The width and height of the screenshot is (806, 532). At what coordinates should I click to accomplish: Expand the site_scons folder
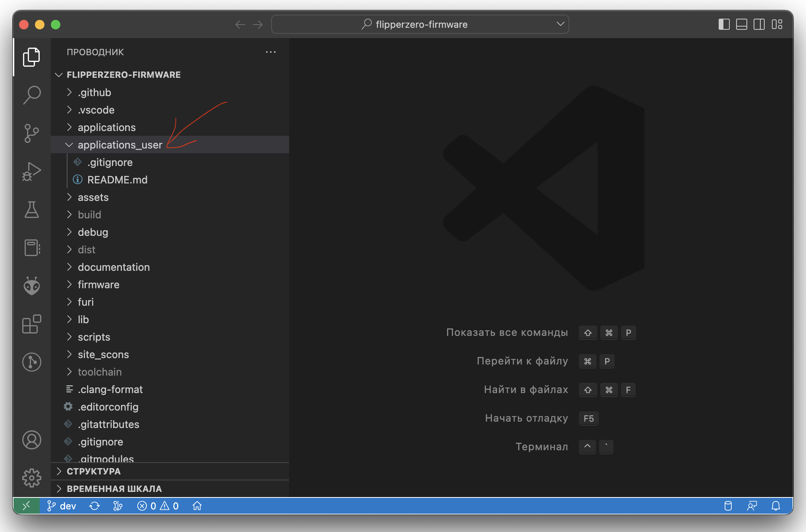pyautogui.click(x=170, y=354)
